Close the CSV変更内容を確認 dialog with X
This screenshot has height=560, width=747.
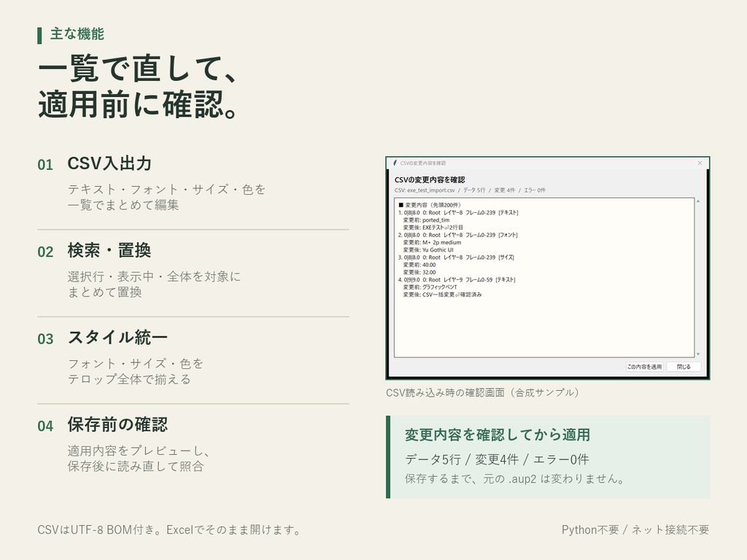[700, 163]
